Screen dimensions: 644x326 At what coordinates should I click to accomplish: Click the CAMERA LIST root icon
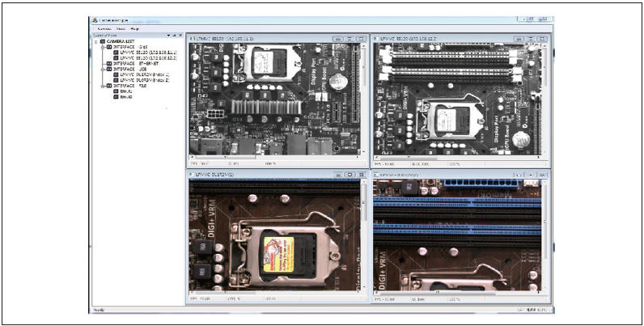tap(103, 40)
